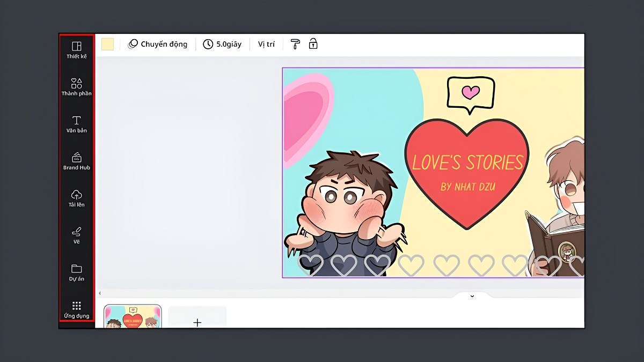
Task: Select the speech bubble with pink heart
Action: [x=470, y=95]
